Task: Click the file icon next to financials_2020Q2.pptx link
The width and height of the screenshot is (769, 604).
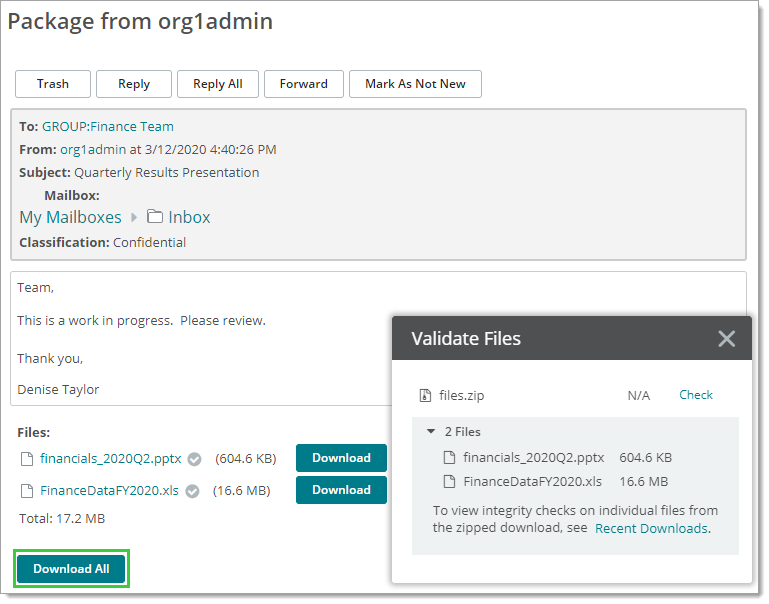Action: tap(27, 459)
